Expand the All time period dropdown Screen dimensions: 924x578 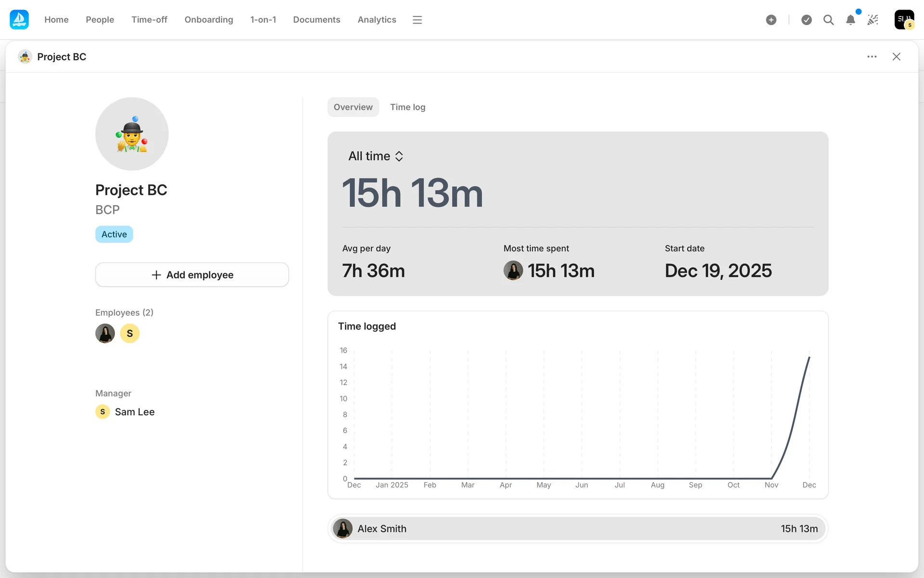tap(376, 156)
